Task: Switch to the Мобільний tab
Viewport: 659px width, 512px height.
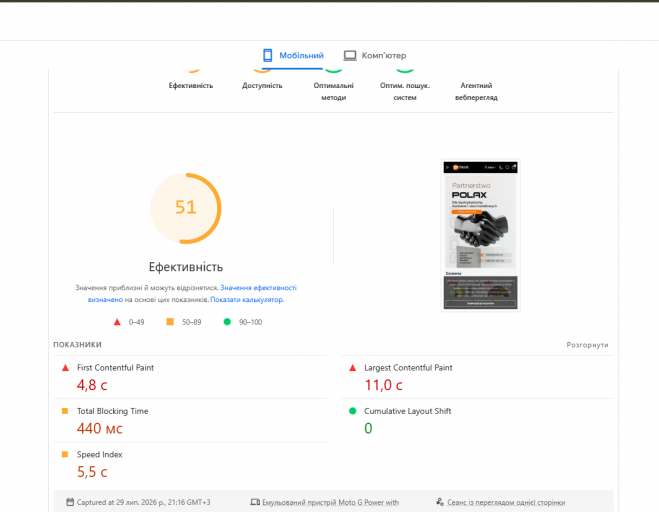Action: (293, 55)
